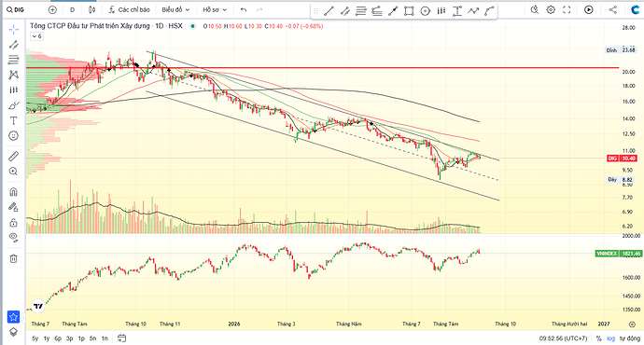
Task: Grab the floating drawing toolbar handle
Action: click(x=315, y=11)
